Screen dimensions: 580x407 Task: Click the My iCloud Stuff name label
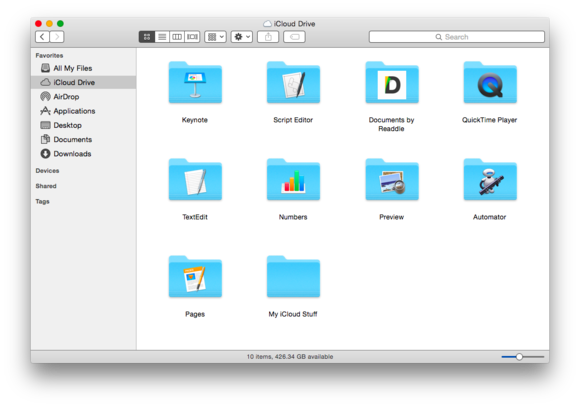pos(293,314)
